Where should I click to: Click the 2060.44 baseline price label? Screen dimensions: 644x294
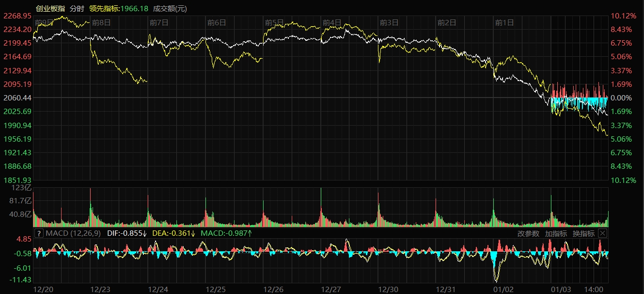pos(17,98)
